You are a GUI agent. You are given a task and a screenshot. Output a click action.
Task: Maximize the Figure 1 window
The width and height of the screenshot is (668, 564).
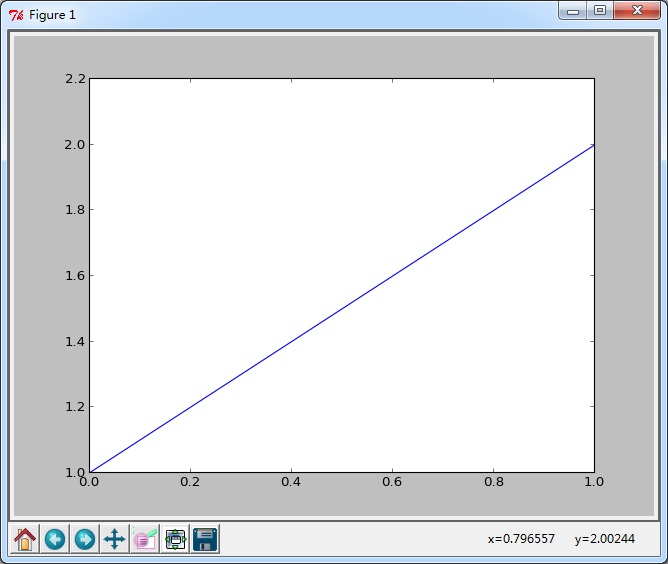[600, 11]
